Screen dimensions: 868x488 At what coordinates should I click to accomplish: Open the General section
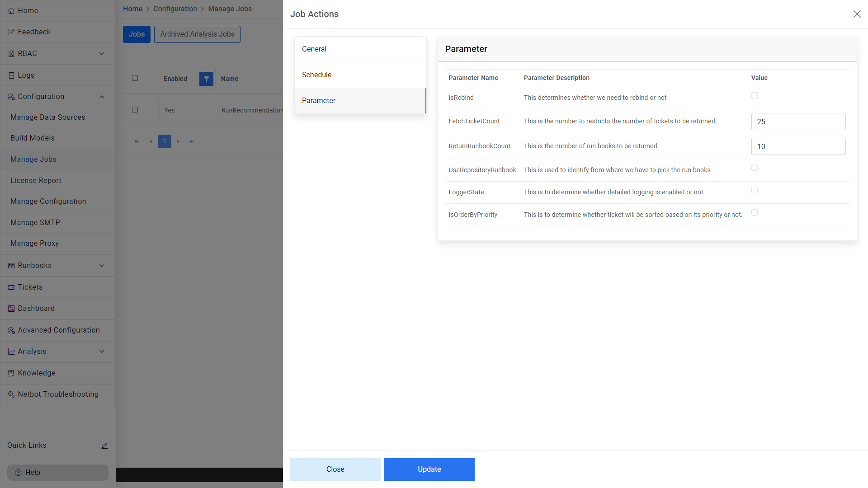click(x=360, y=49)
